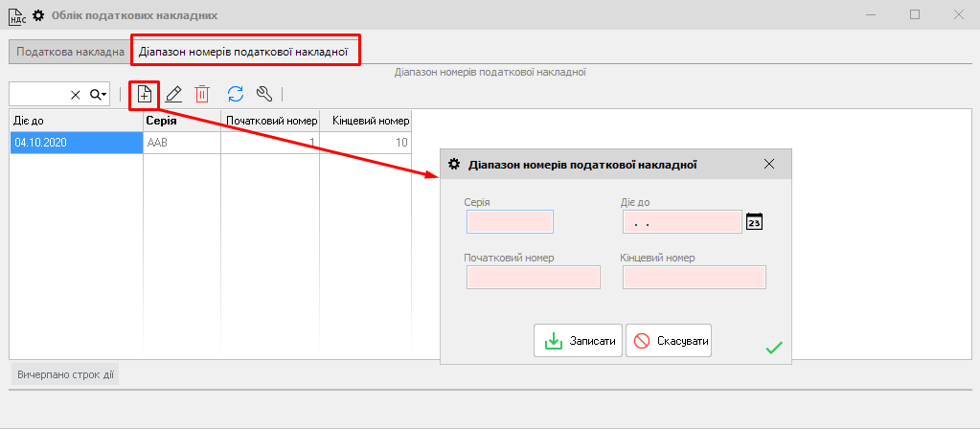The image size is (980, 429).
Task: Click the green checkmark in the dialog
Action: pos(774,348)
